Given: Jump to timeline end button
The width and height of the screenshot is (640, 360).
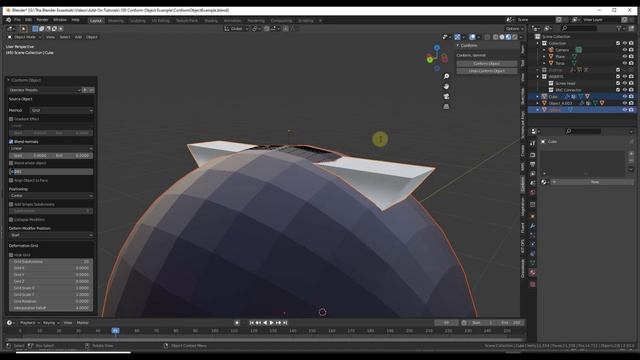Looking at the screenshot, I should (x=285, y=323).
